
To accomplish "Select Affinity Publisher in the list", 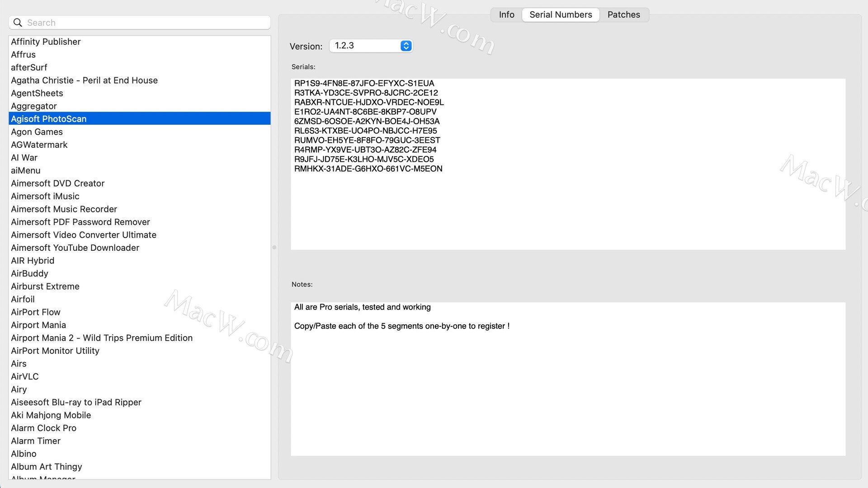I will 140,42.
